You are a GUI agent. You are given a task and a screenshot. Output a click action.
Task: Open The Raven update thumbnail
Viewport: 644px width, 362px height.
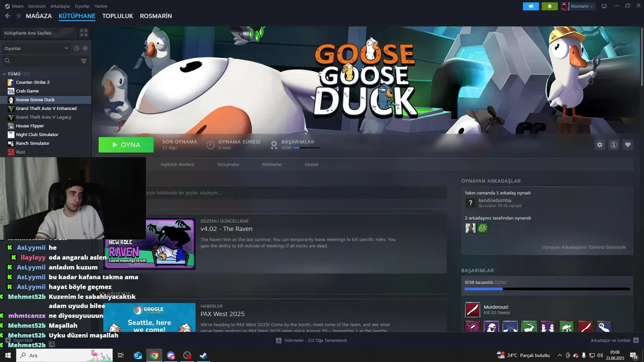point(149,244)
